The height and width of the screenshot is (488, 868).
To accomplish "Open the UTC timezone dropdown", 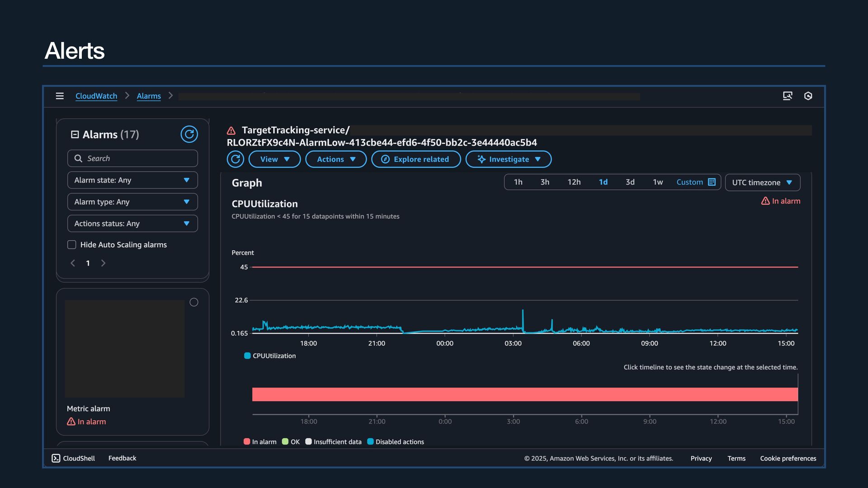I will (763, 183).
